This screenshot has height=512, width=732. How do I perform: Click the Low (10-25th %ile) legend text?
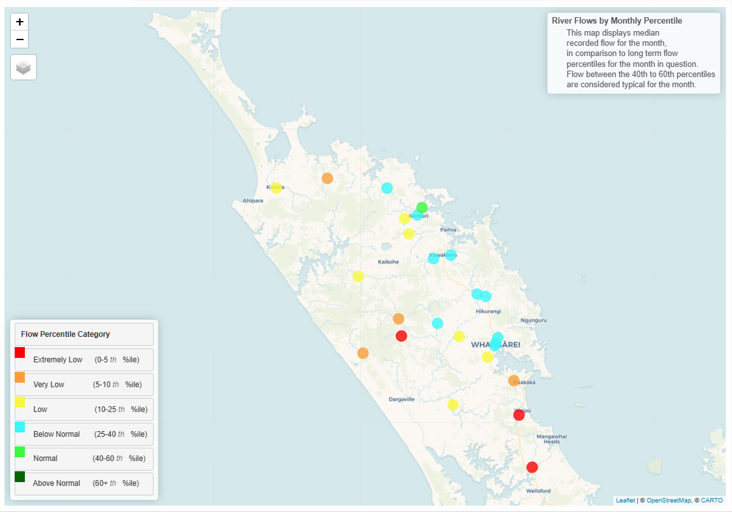point(90,409)
